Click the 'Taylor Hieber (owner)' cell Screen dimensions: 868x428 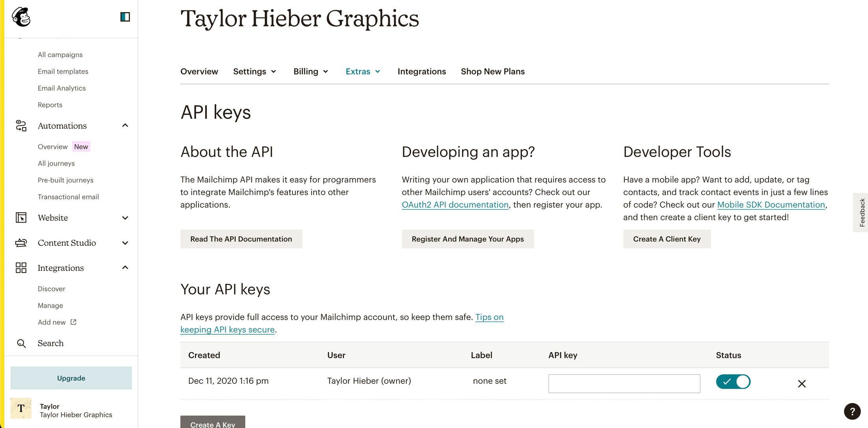tap(369, 381)
